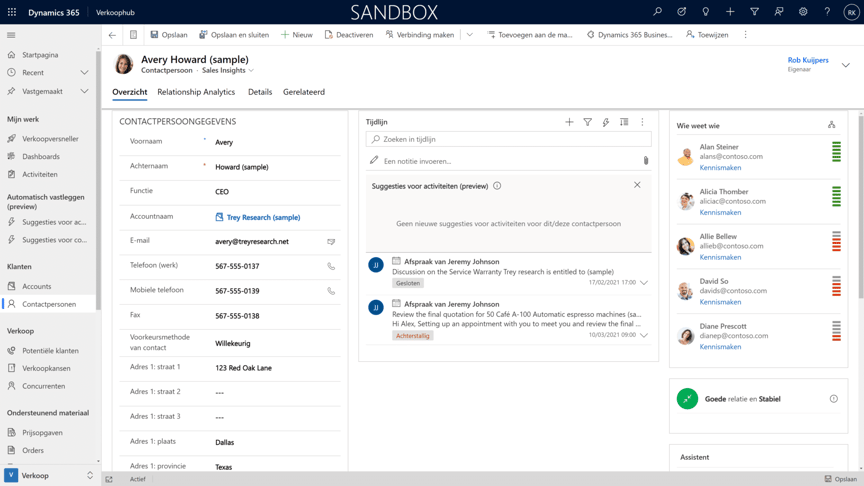Expand the Vastgemaakt navigation section

84,91
